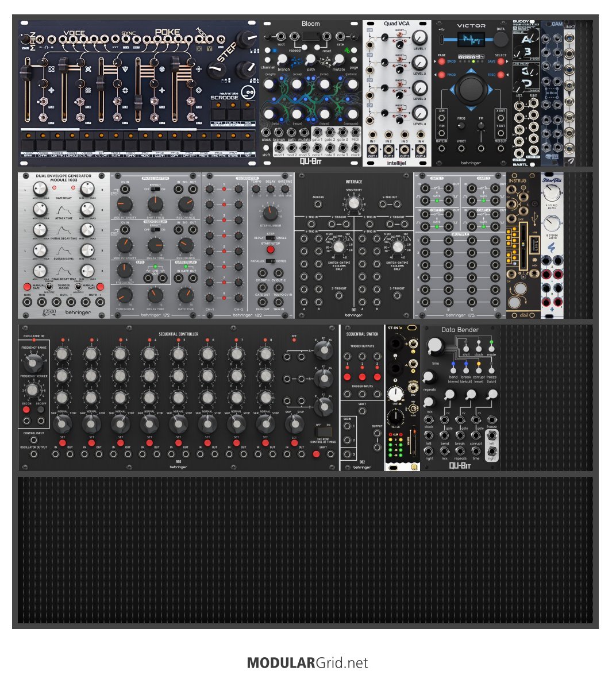The height and width of the screenshot is (675, 616).
Task: Adjust the LEVEL 1 knob on Quad VCA
Action: point(419,38)
